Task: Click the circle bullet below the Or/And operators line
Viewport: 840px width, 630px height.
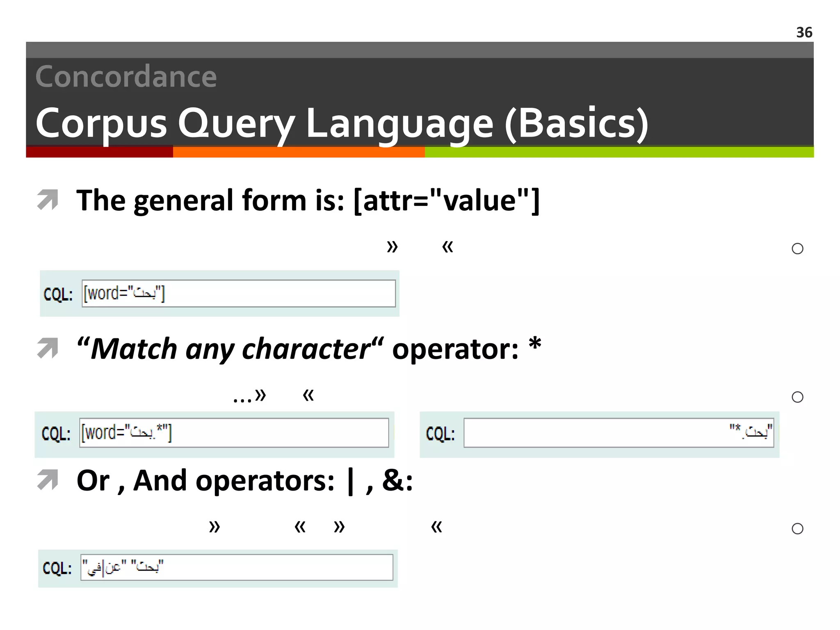Action: pyautogui.click(x=797, y=529)
